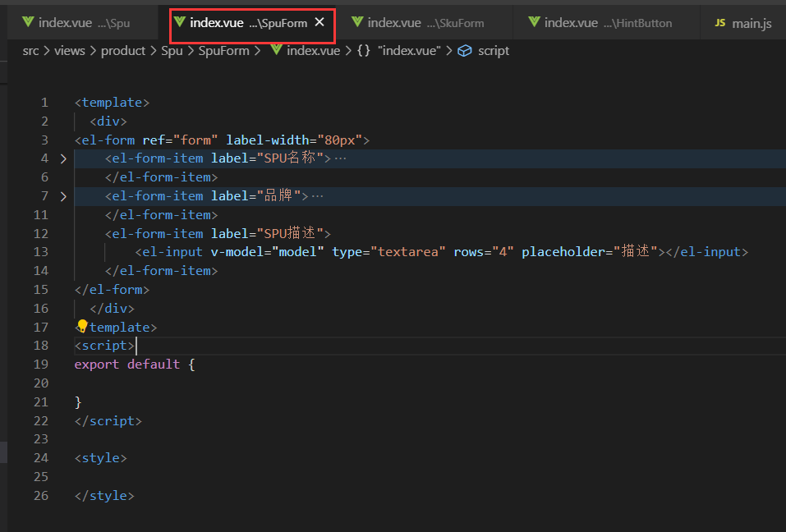The image size is (786, 532).
Task: Click the index.vue file breadcrumb
Action: click(x=313, y=51)
